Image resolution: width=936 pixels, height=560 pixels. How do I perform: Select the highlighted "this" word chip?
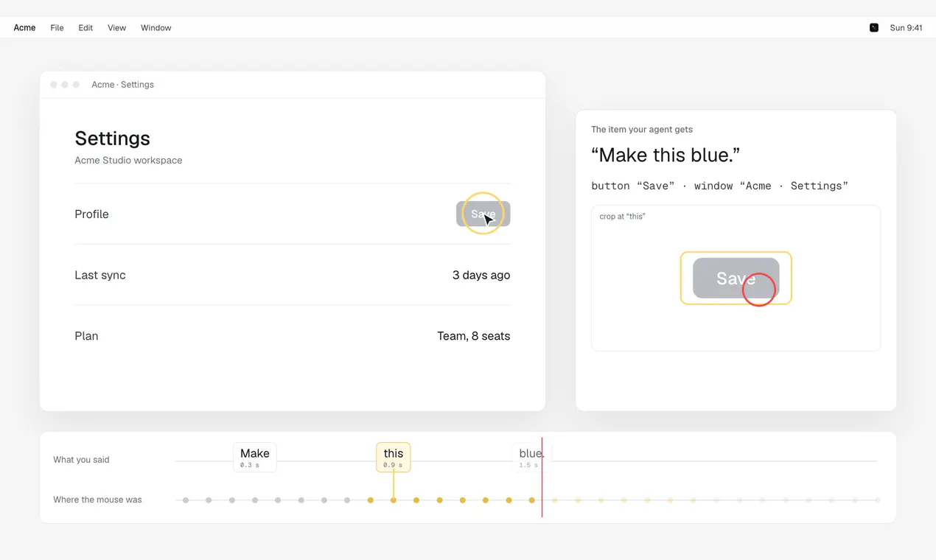click(x=394, y=457)
